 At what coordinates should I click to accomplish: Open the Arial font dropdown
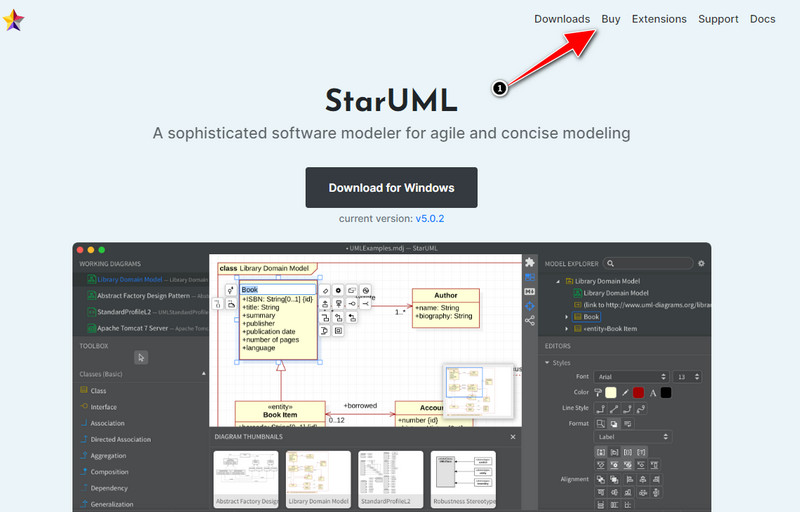click(x=631, y=377)
